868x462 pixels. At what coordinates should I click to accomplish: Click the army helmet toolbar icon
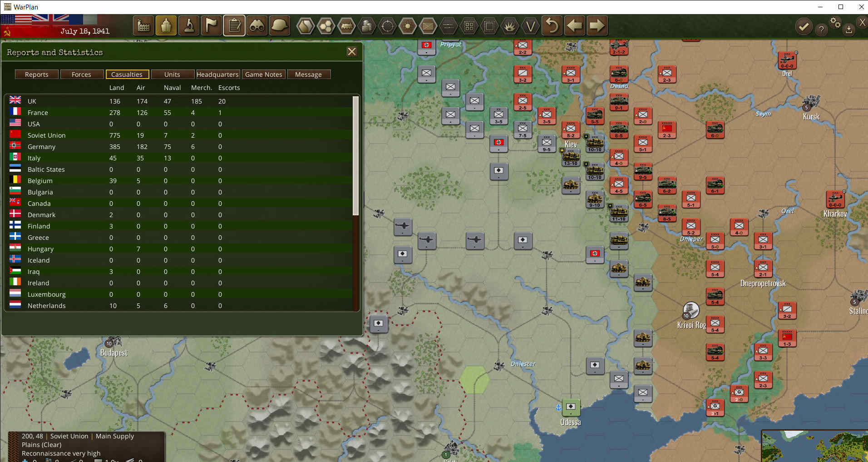click(x=280, y=26)
